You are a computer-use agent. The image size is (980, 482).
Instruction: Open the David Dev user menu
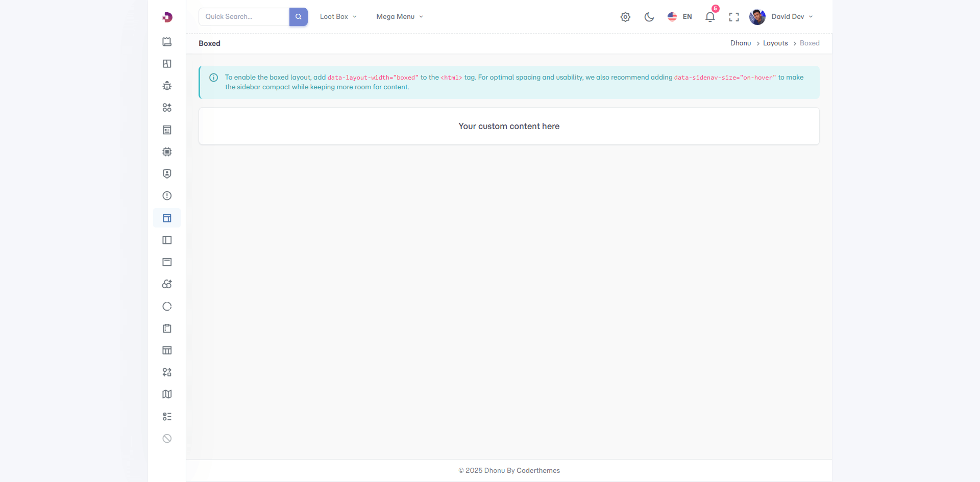pos(781,17)
